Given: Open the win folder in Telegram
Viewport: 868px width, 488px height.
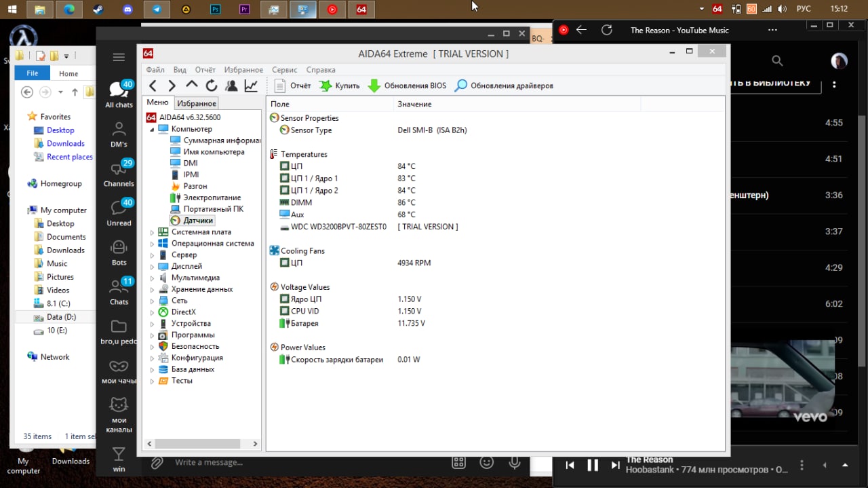Looking at the screenshot, I should pyautogui.click(x=119, y=459).
